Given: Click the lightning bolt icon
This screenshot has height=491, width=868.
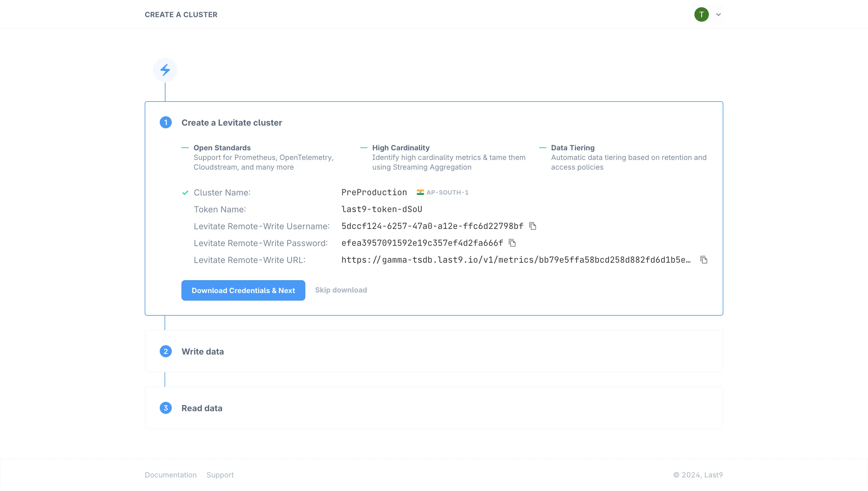Looking at the screenshot, I should [x=165, y=70].
